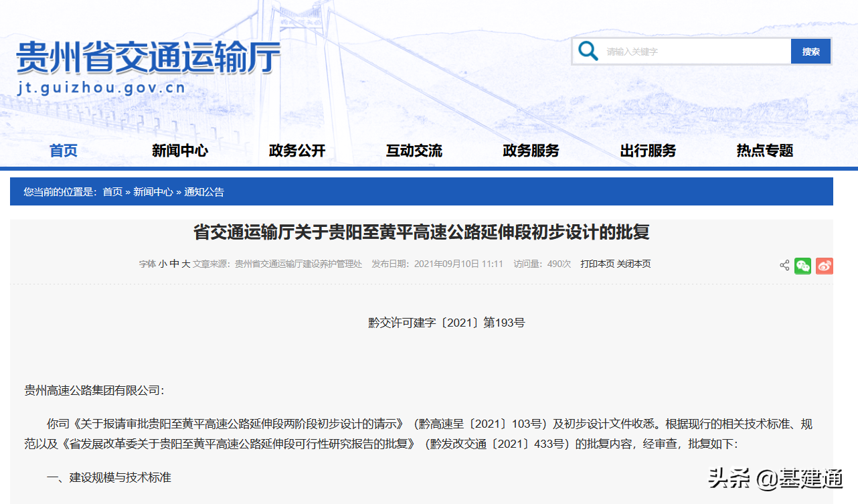Share article via red Weibo icon

(825, 266)
